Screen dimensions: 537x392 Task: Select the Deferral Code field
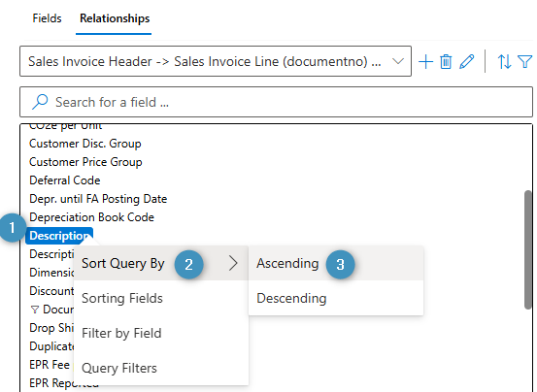pyautogui.click(x=65, y=180)
